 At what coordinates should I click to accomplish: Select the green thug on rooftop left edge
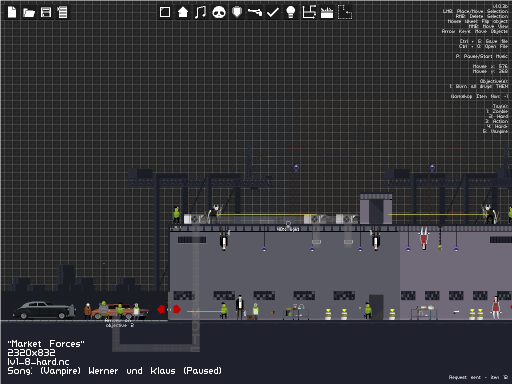176,215
